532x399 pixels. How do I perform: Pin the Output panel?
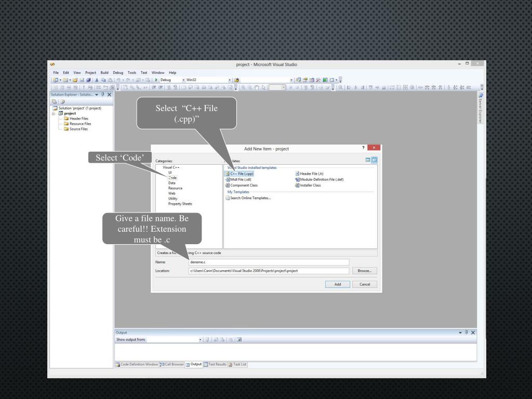(x=467, y=332)
